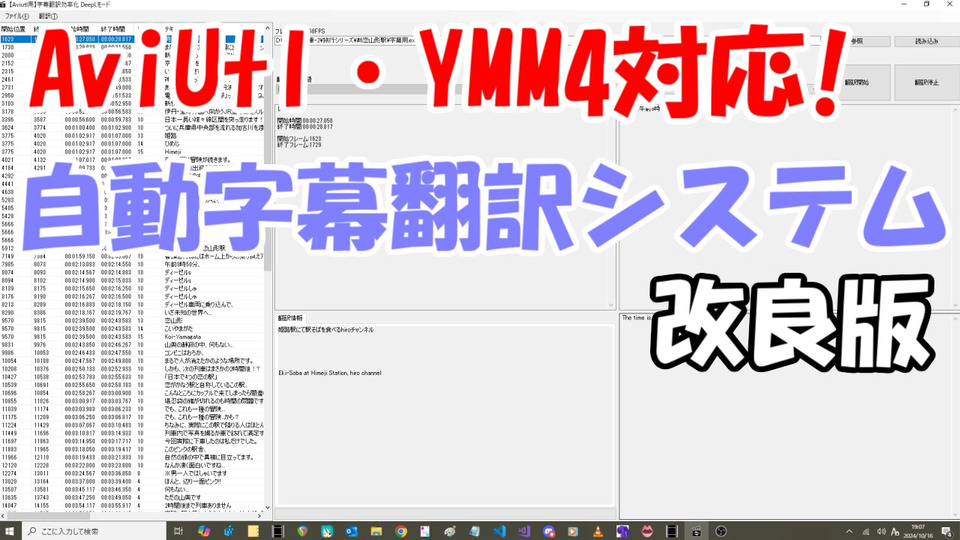Open Google Chrome from the taskbar
960x540 pixels.
tap(400, 531)
